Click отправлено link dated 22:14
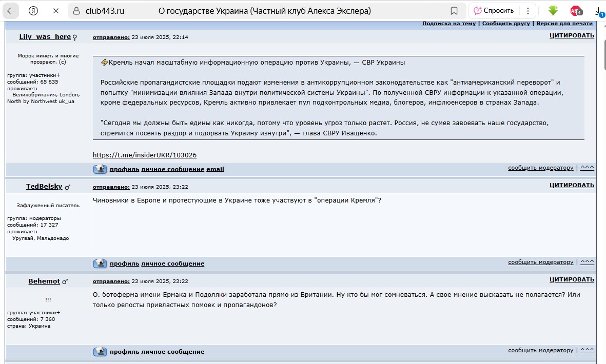Viewport: 606px width, 364px height. (111, 37)
